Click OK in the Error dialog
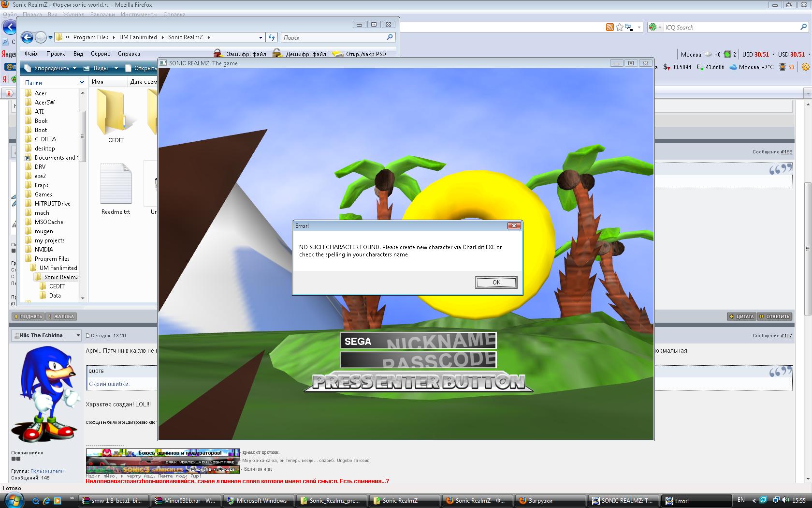The height and width of the screenshot is (508, 812). [x=496, y=283]
